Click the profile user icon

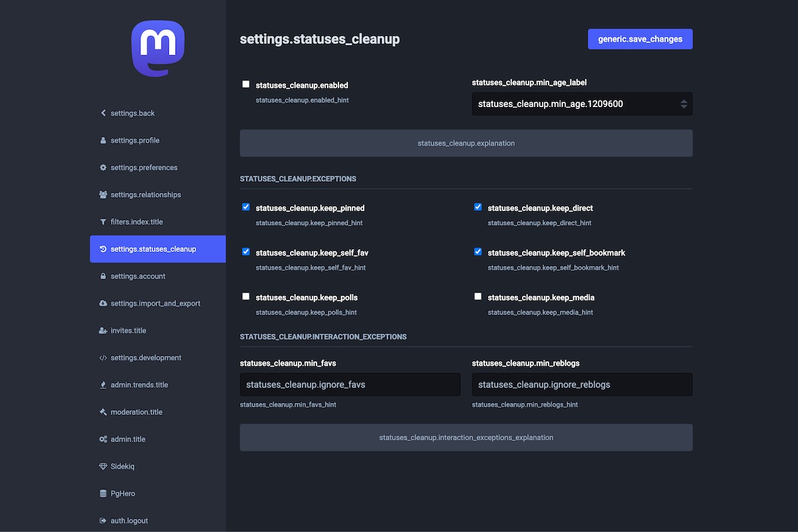[x=103, y=140]
